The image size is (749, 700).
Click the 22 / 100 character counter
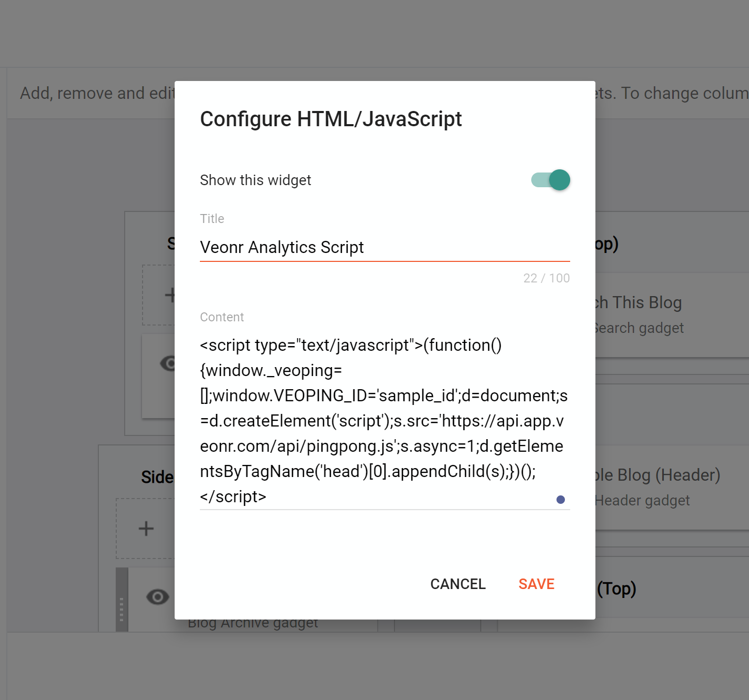coord(546,278)
